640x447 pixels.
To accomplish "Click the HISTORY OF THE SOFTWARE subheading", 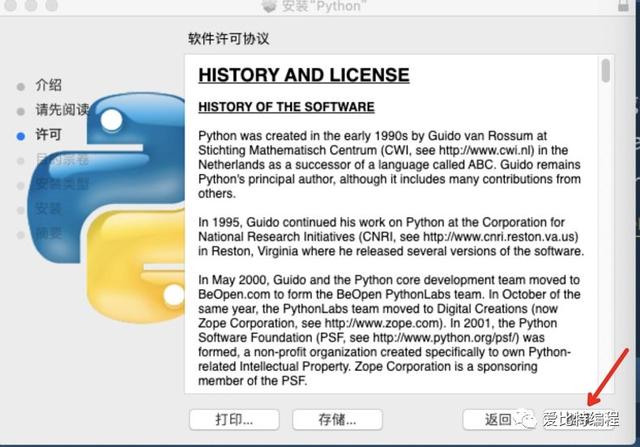I will coord(286,107).
